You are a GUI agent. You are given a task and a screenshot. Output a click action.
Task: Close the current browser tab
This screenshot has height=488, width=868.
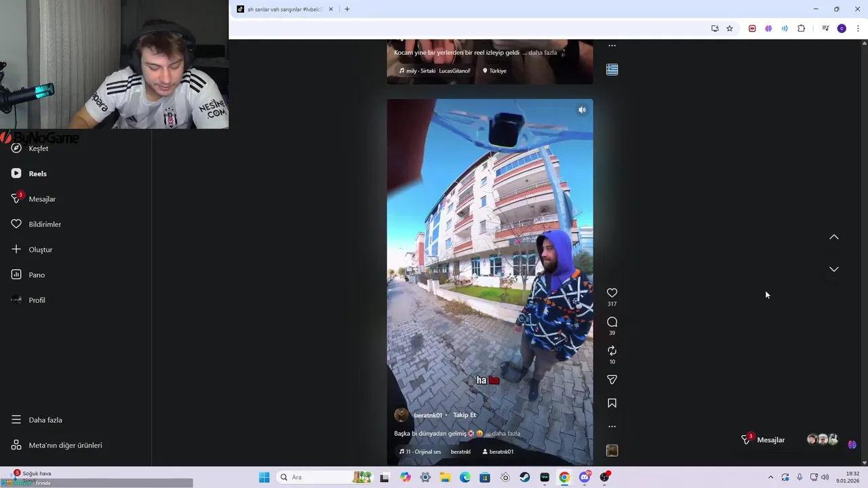coord(331,9)
